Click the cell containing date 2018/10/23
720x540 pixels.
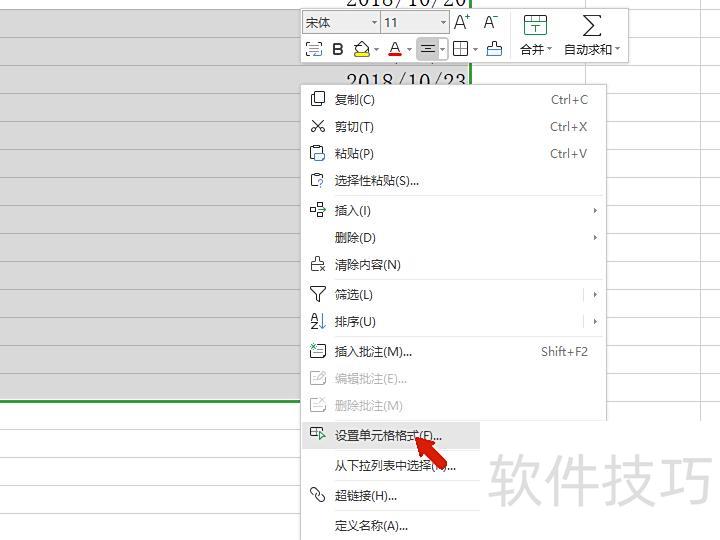(x=400, y=79)
